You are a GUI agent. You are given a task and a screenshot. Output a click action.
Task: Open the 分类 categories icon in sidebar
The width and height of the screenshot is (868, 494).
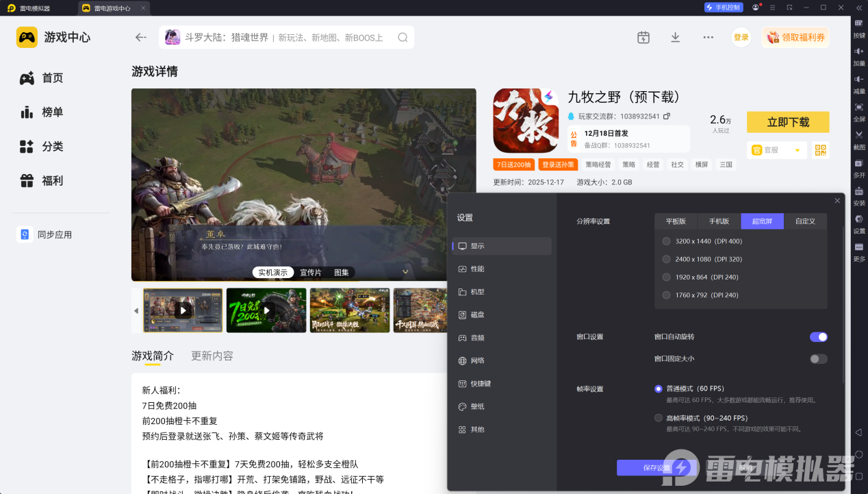(27, 147)
